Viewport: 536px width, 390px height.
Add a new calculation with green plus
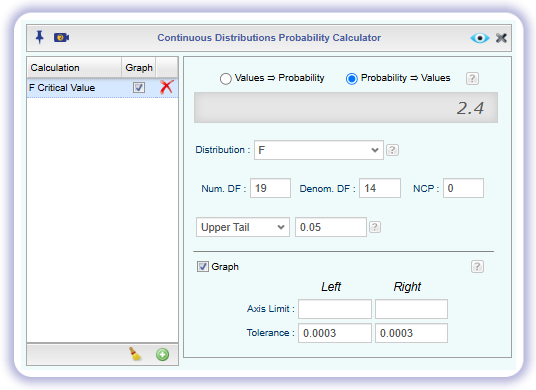(x=162, y=354)
